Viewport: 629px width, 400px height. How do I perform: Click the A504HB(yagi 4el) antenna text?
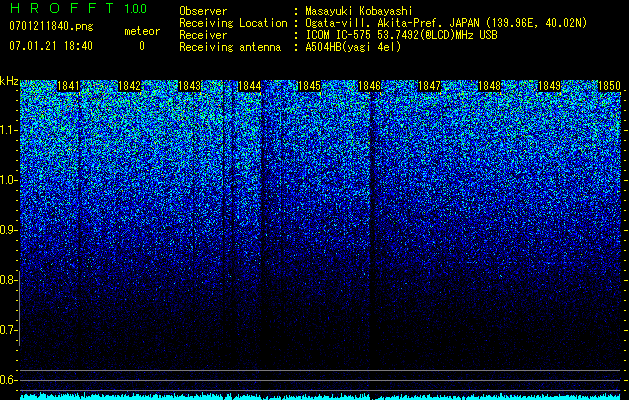coord(353,47)
